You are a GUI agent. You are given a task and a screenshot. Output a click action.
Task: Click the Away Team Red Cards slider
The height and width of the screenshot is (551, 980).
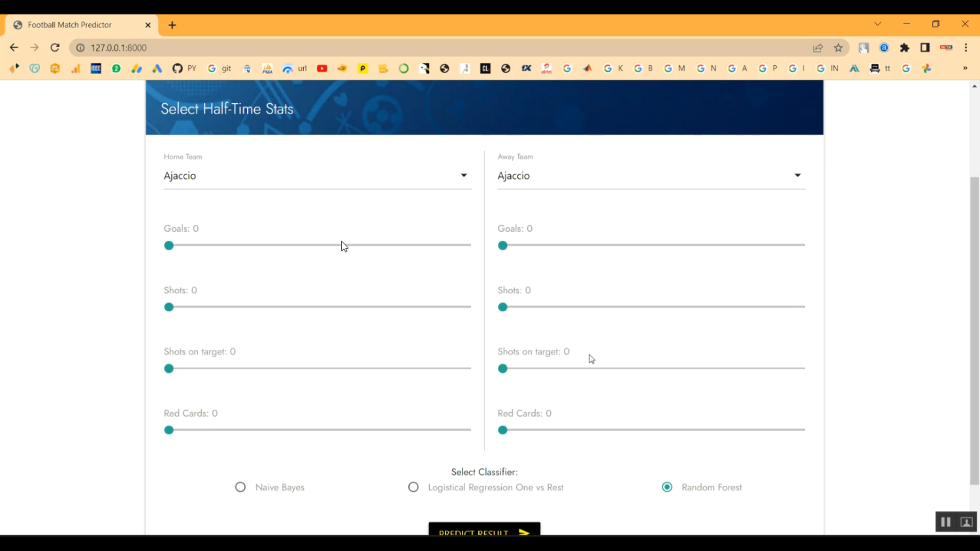pos(651,430)
